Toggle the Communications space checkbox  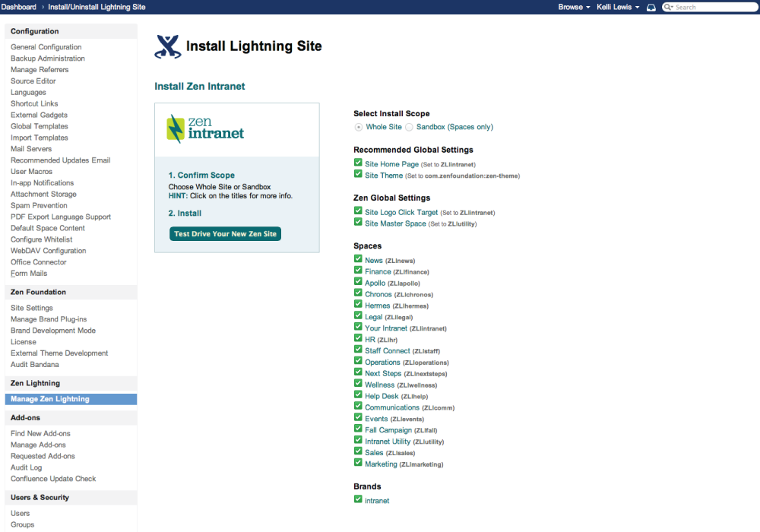[358, 406]
